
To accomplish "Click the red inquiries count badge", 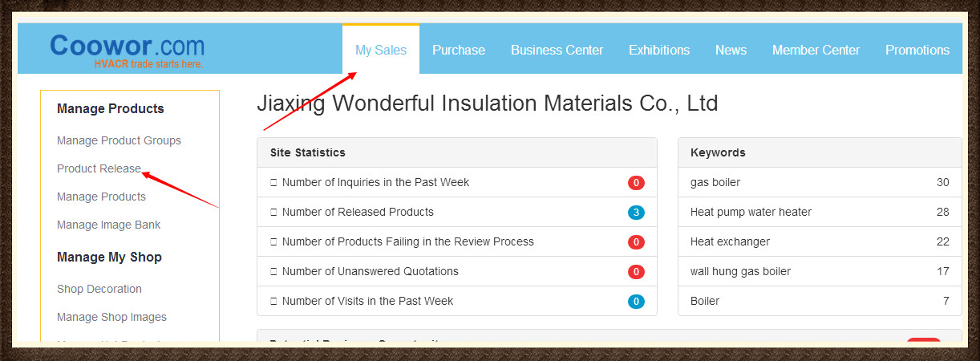I will click(636, 183).
